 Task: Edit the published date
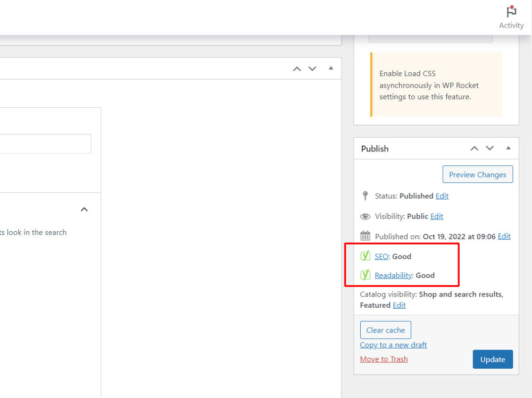[504, 236]
